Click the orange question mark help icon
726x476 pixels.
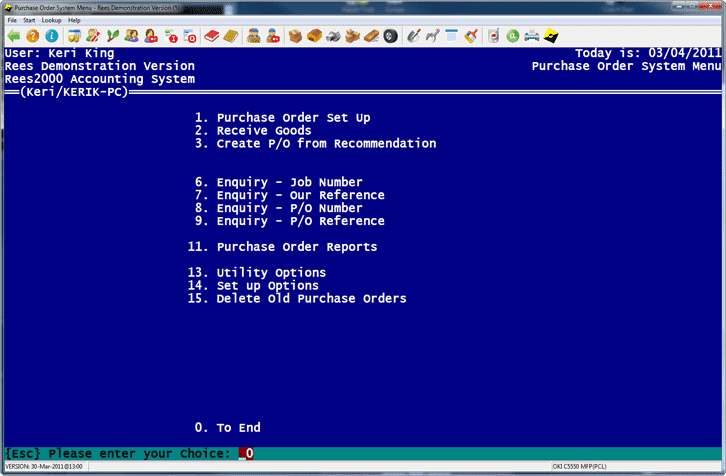point(32,37)
